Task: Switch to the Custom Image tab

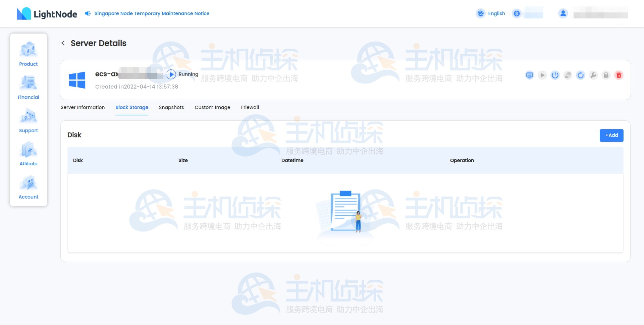Action: tap(212, 107)
